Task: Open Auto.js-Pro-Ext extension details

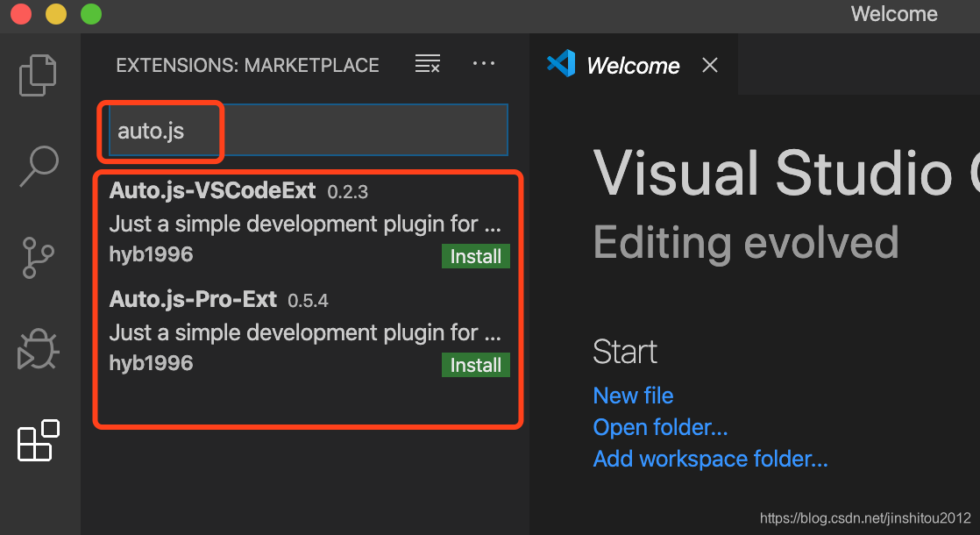Action: (x=193, y=300)
